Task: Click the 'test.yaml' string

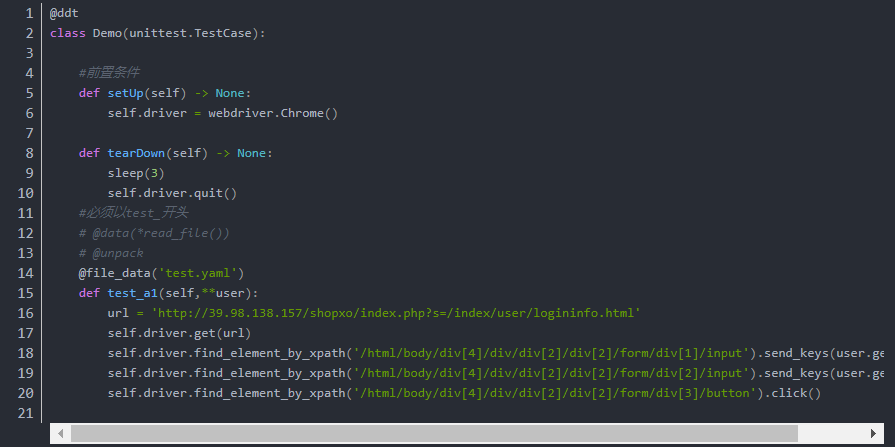Action: click(197, 273)
